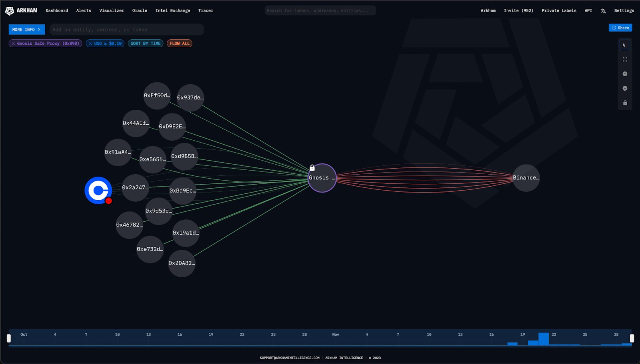The width and height of the screenshot is (640, 364).
Task: Click the support email in the footer
Action: coord(290,358)
